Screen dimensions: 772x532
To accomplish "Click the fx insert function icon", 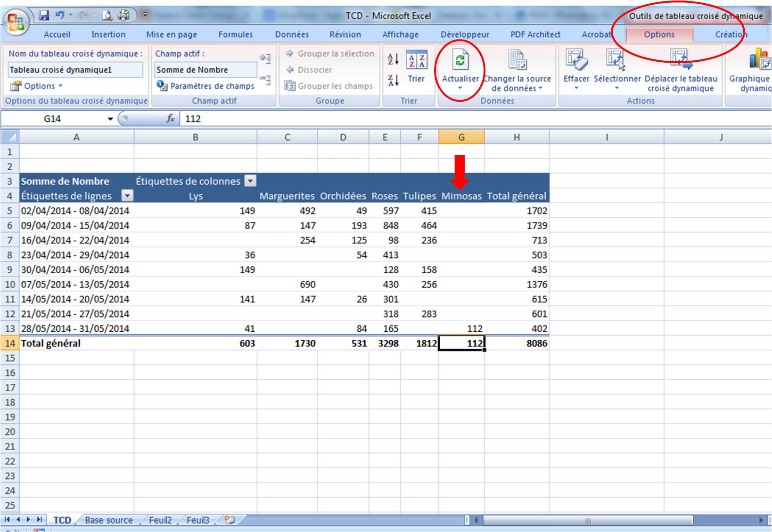I will tap(170, 119).
